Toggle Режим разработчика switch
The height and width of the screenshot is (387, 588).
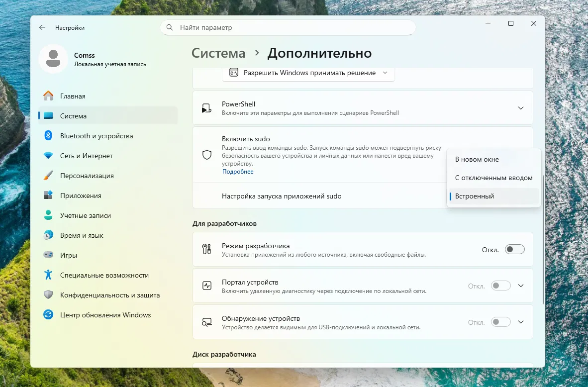[x=514, y=249]
